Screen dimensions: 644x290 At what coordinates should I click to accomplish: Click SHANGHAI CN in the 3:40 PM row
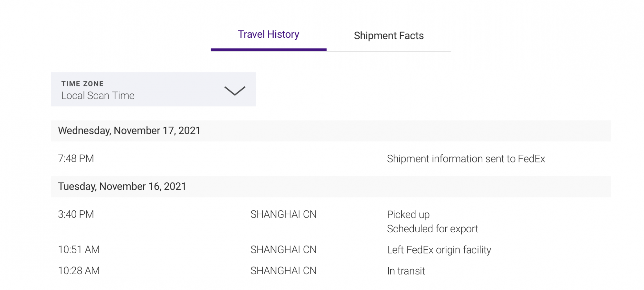pyautogui.click(x=283, y=214)
